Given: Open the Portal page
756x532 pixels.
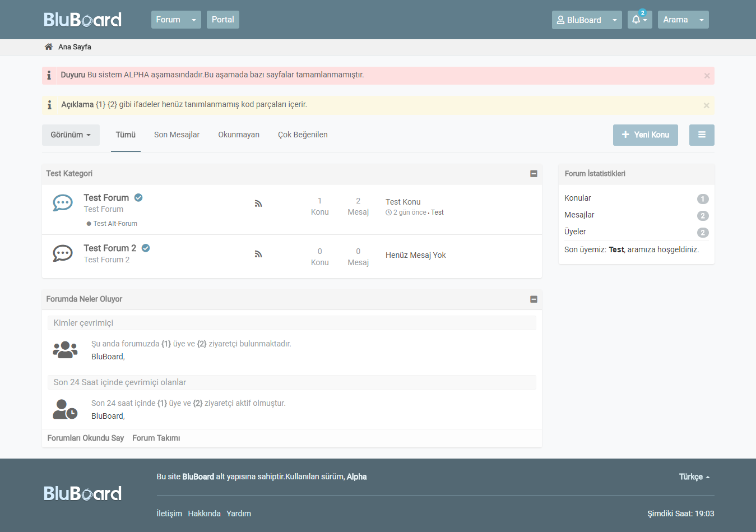Looking at the screenshot, I should [x=223, y=20].
